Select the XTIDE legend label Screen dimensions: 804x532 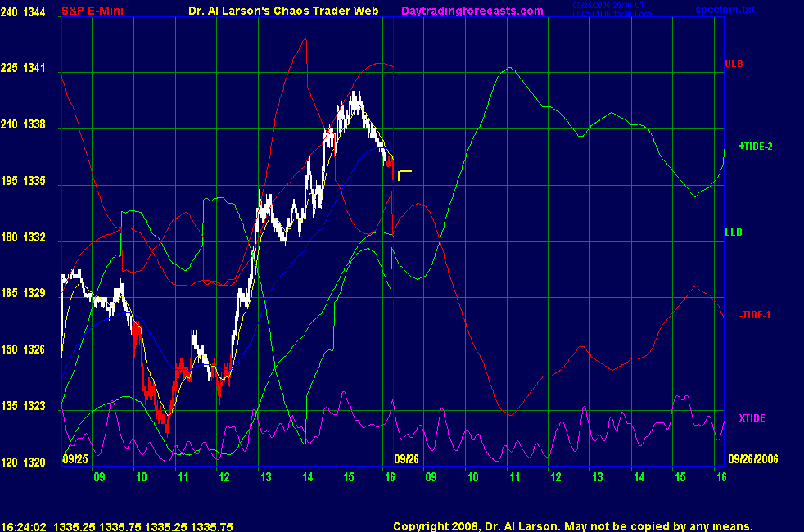pos(752,418)
